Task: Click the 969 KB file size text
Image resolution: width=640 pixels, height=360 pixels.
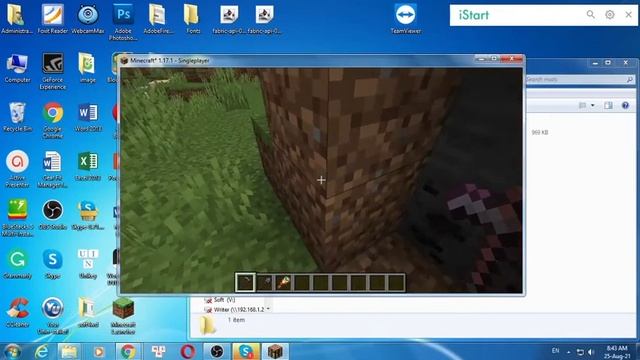Action: tap(540, 133)
